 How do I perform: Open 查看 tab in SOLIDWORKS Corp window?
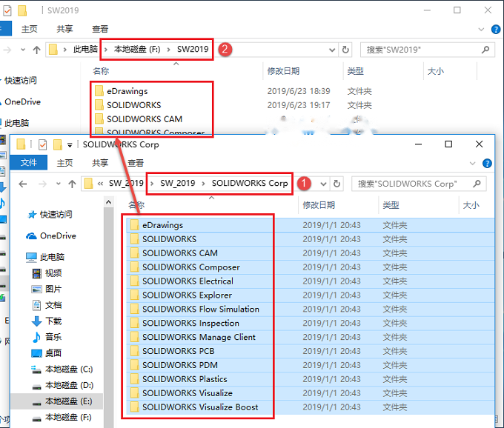[x=136, y=163]
